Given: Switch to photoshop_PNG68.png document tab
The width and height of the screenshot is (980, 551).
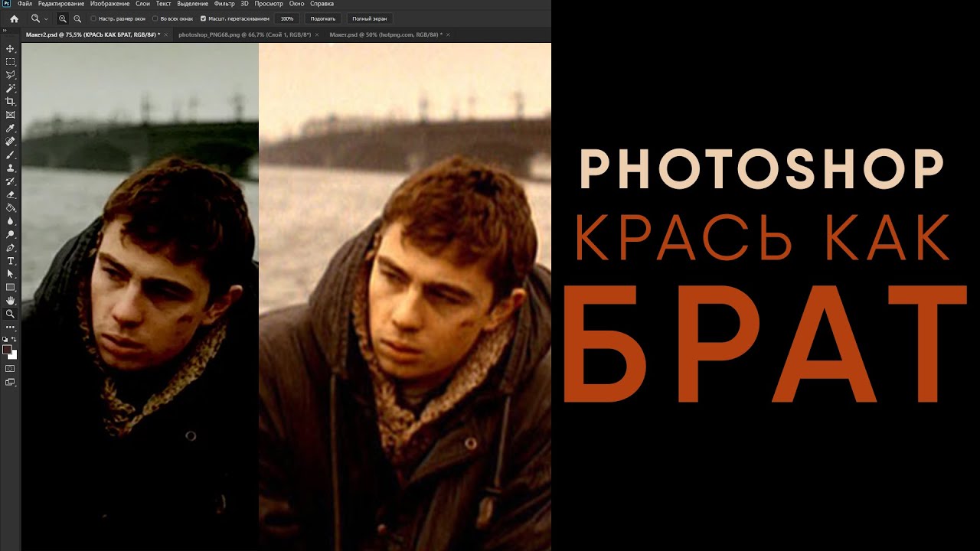Looking at the screenshot, I should click(244, 34).
